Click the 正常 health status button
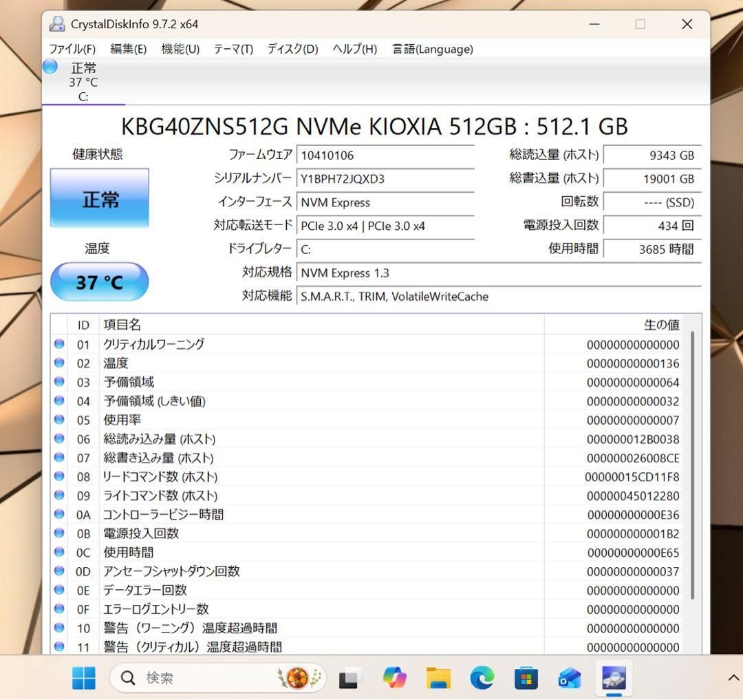 99,199
